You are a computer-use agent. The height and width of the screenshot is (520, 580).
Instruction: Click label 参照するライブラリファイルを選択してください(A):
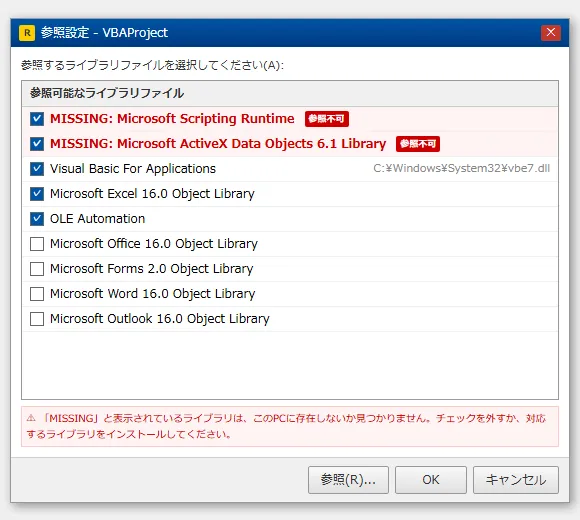coord(152,65)
